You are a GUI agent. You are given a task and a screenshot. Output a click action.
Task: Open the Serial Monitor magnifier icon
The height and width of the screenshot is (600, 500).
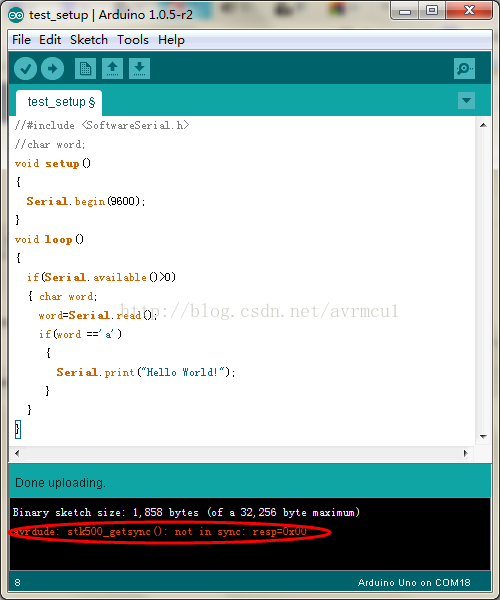pos(464,69)
